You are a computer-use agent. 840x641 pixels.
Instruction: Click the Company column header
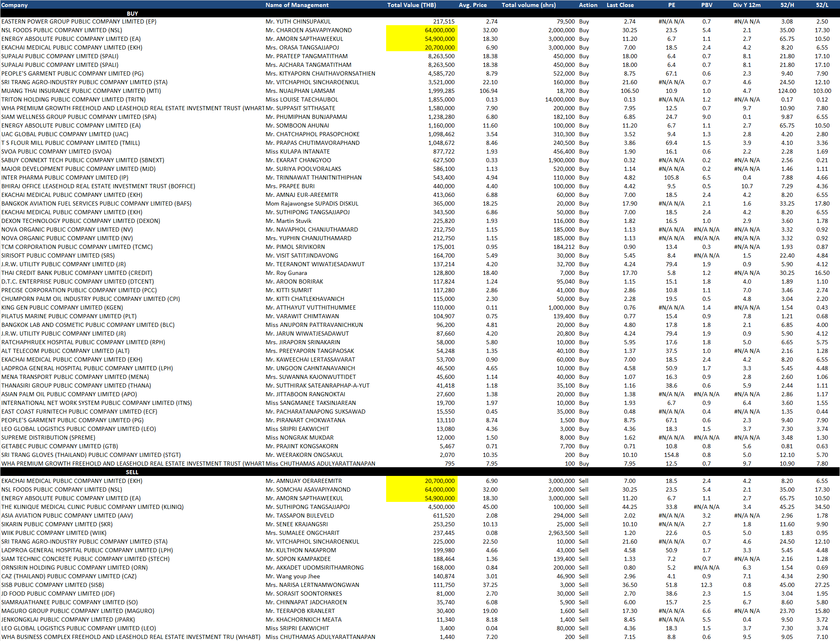pyautogui.click(x=14, y=5)
